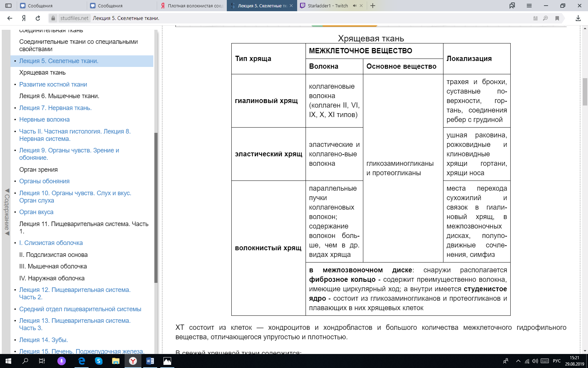Click Лекция 6. Мышечные ткани sidebar entry
The image size is (588, 368).
click(59, 96)
